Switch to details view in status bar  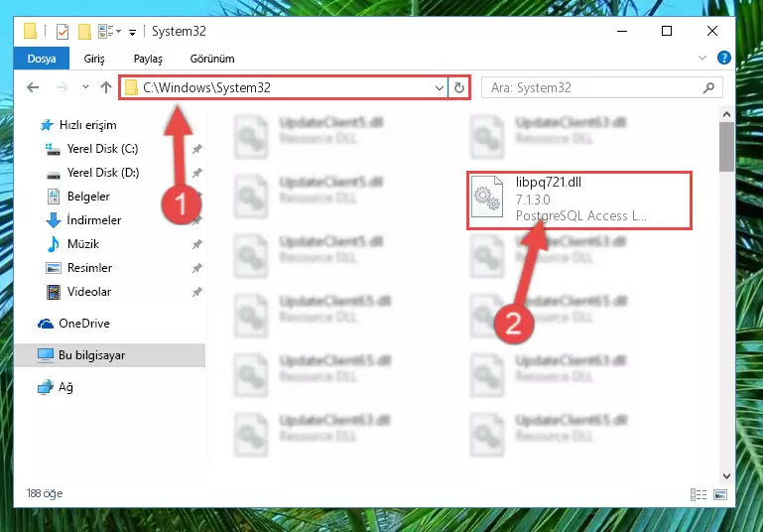[x=699, y=495]
